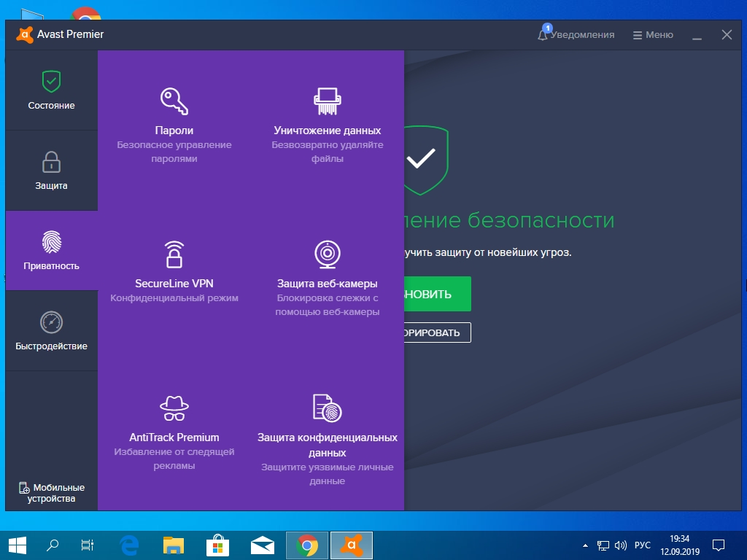
Task: Open the Status (Состояние) shield icon
Action: coord(51,82)
